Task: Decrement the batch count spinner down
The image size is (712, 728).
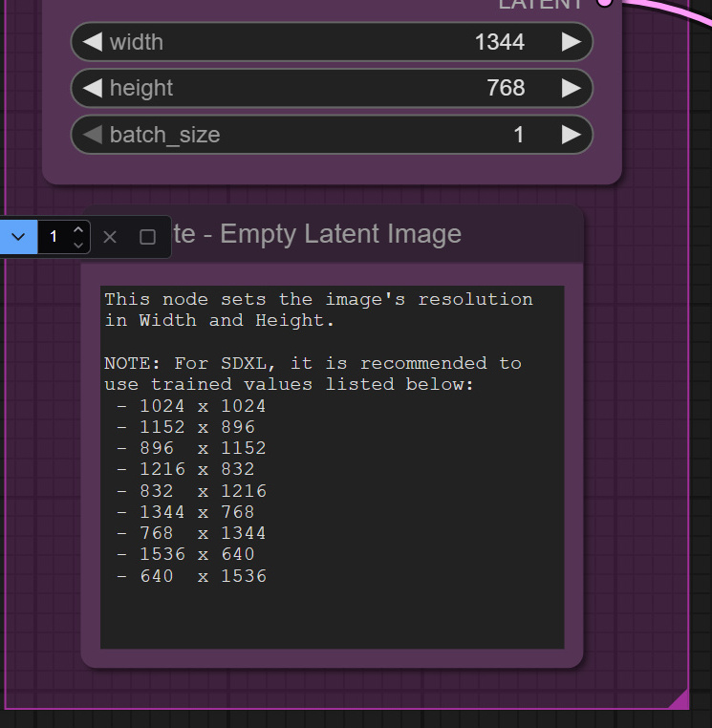Action: pyautogui.click(x=78, y=245)
